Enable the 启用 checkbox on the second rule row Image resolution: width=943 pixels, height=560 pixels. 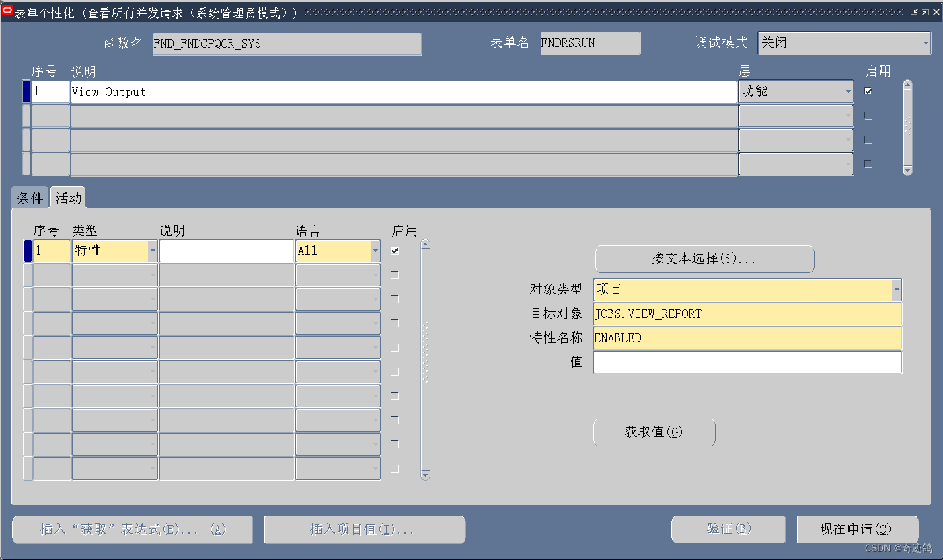[868, 115]
